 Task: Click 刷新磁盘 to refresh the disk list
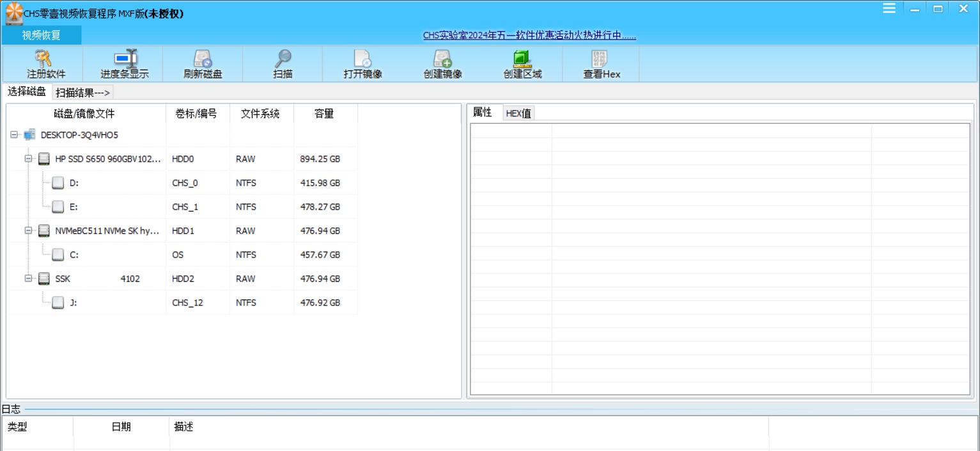tap(202, 63)
